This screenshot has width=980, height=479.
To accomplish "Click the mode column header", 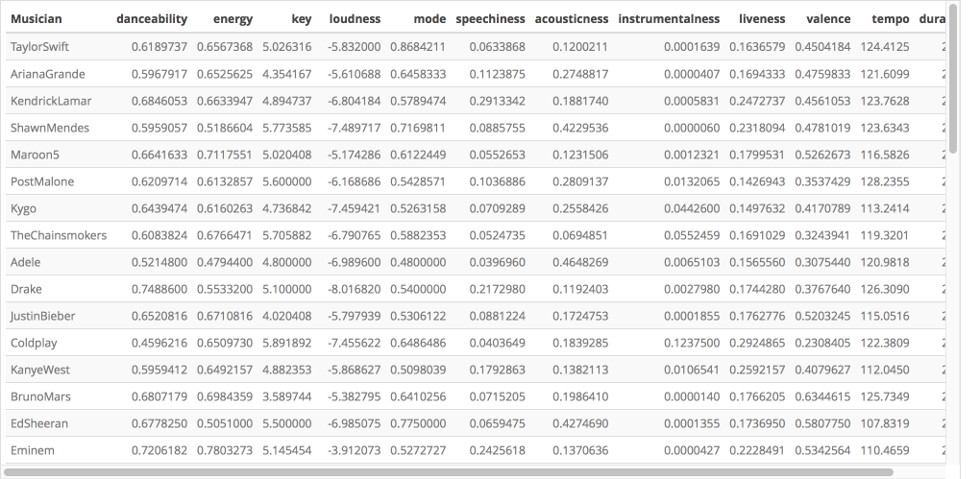I will [x=430, y=19].
